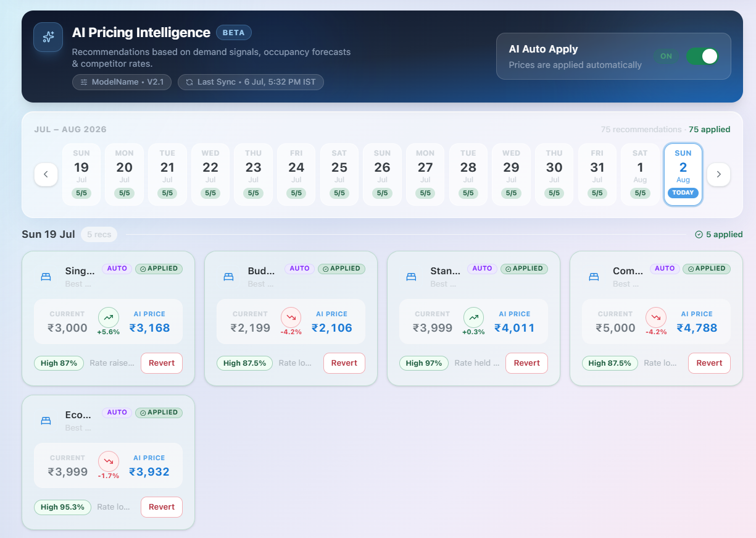Click the '75 applied' text

pyautogui.click(x=709, y=130)
